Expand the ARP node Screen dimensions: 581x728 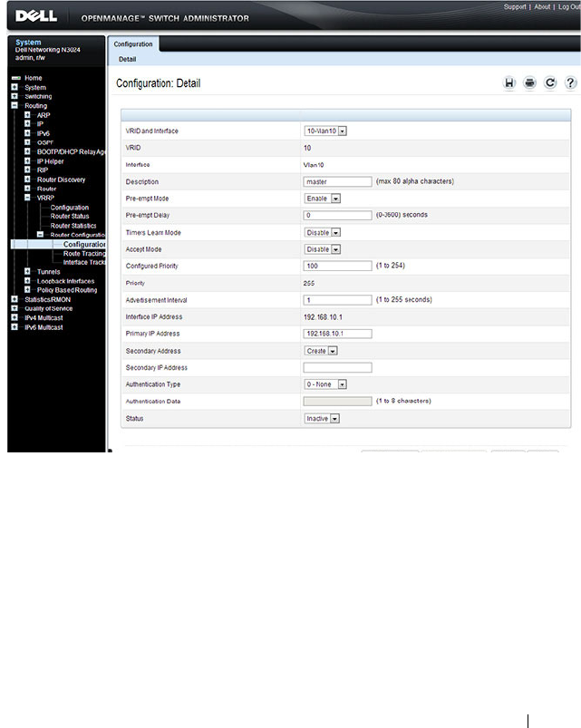point(27,114)
